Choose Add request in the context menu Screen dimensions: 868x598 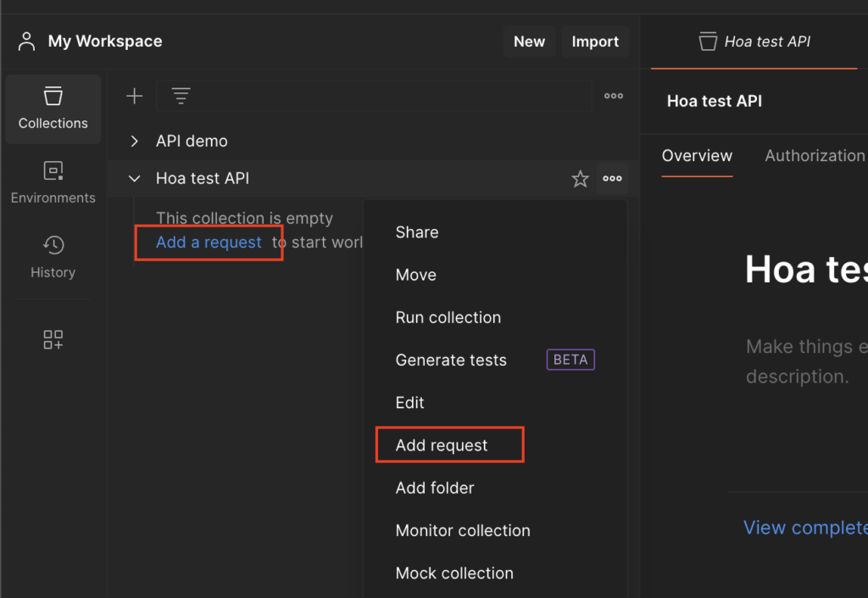pos(441,445)
